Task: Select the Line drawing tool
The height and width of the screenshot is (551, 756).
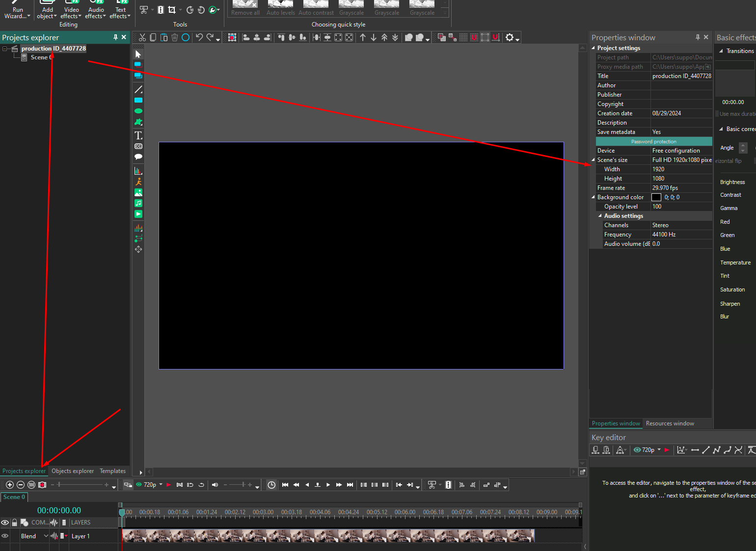Action: 138,89
